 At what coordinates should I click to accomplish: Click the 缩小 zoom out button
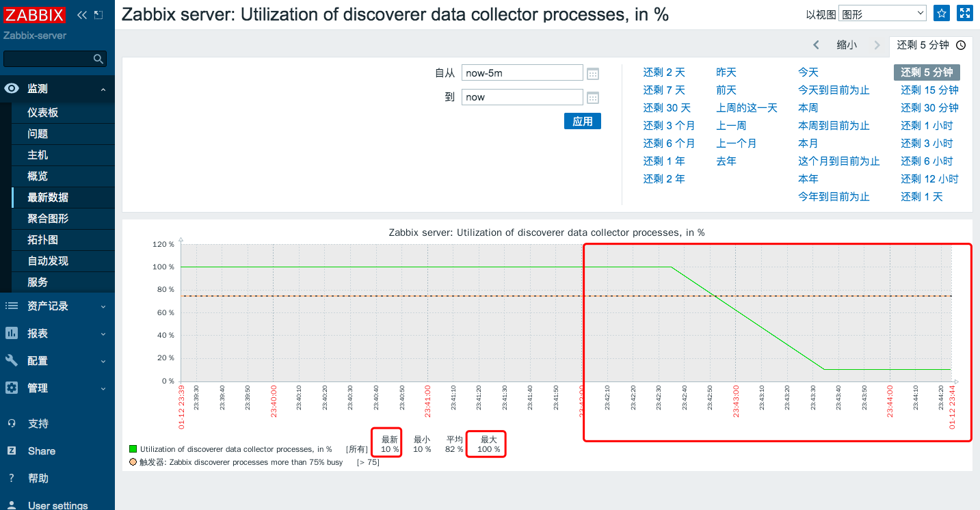tap(847, 45)
